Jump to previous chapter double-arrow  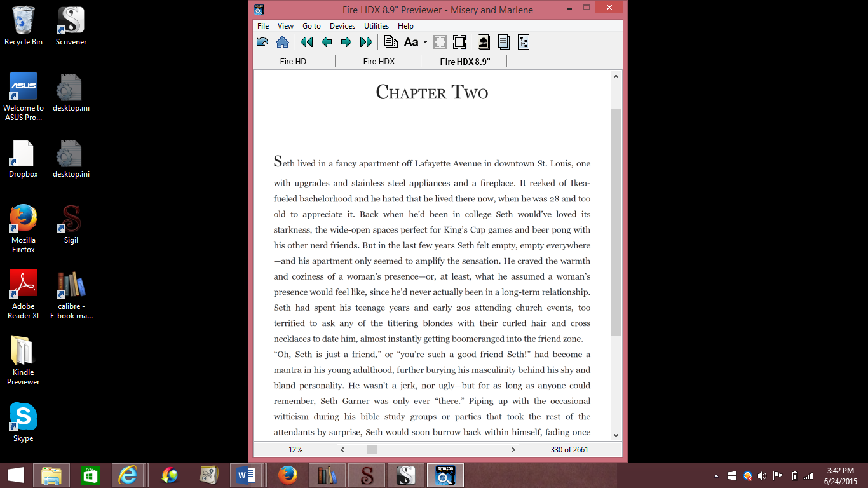306,42
